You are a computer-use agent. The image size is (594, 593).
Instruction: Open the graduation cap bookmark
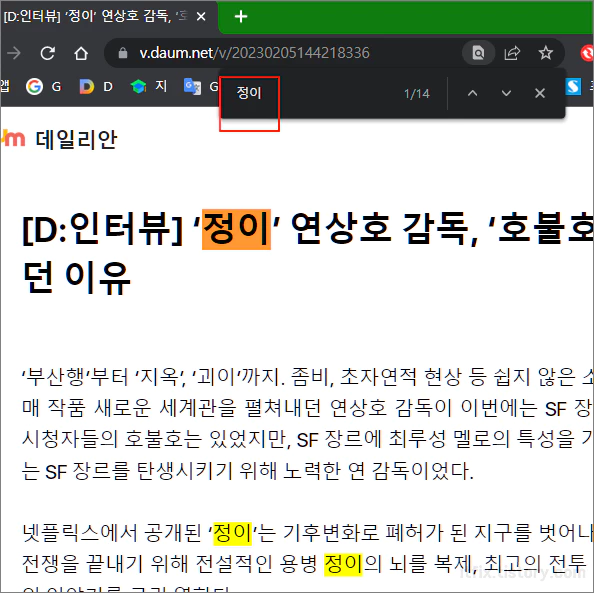coord(148,86)
